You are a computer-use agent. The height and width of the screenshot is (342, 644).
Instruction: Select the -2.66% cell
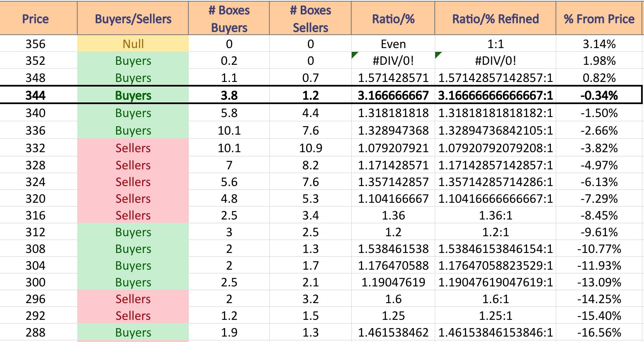(599, 130)
